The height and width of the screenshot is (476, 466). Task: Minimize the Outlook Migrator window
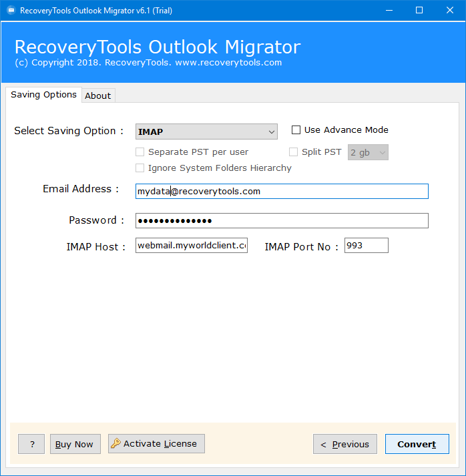click(389, 10)
